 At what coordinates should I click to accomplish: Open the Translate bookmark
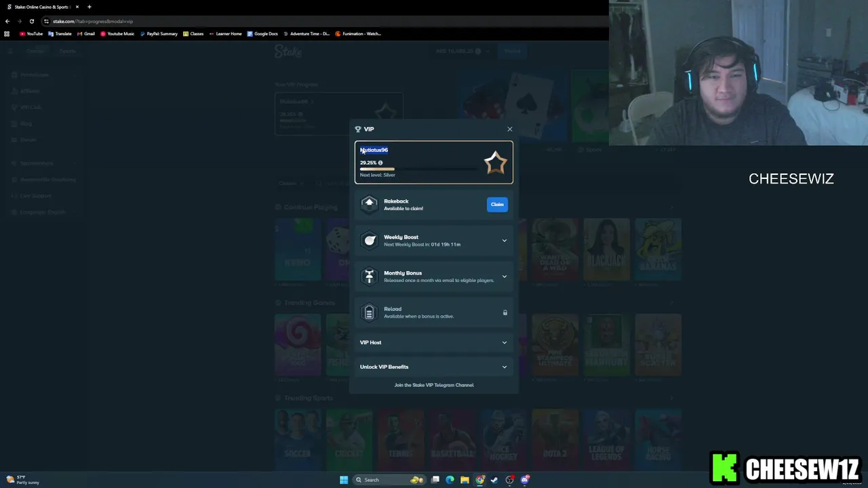(60, 33)
